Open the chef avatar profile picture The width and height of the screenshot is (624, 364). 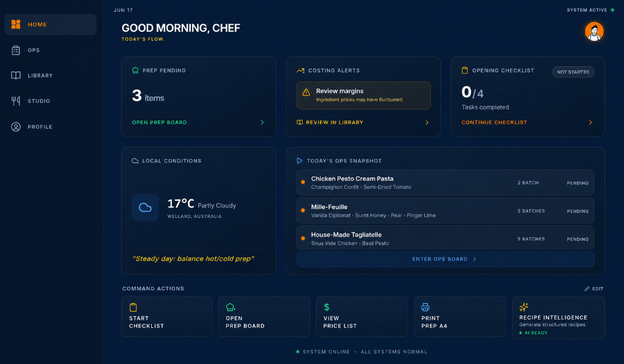594,32
